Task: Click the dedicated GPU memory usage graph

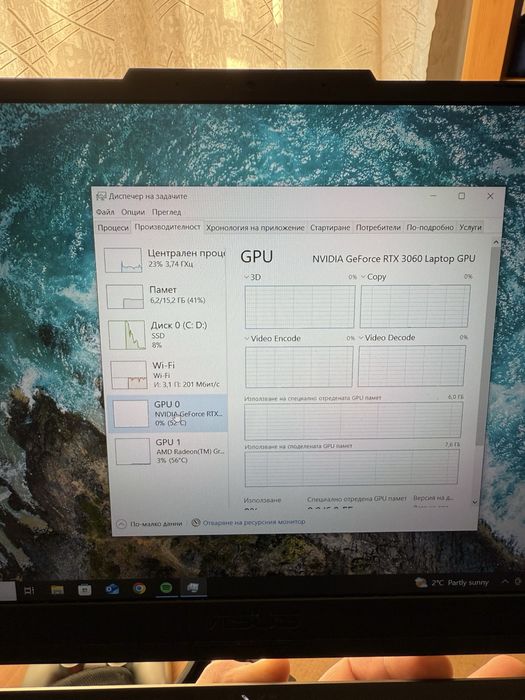Action: click(x=353, y=420)
